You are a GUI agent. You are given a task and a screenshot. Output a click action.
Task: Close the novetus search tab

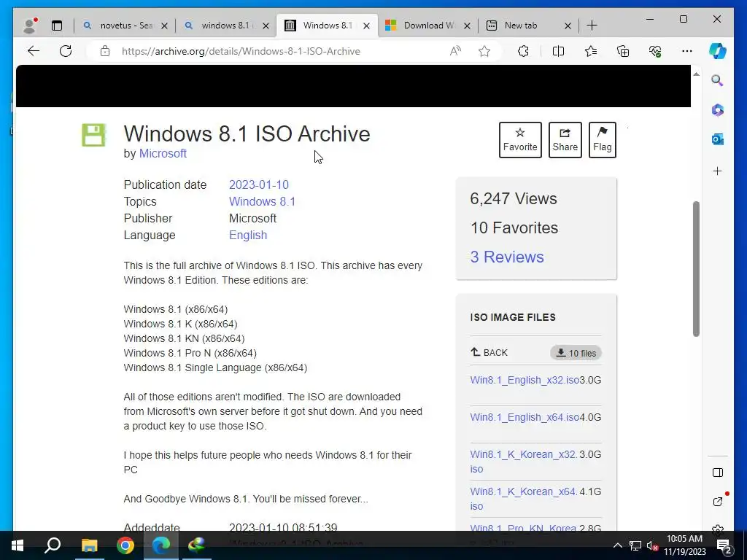coord(164,26)
